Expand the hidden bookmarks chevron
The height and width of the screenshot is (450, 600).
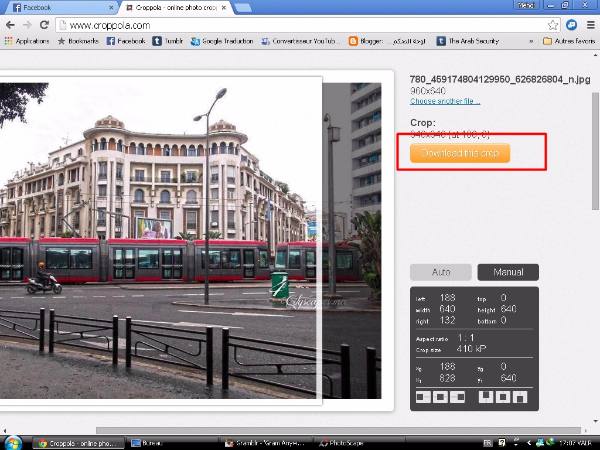click(x=531, y=41)
